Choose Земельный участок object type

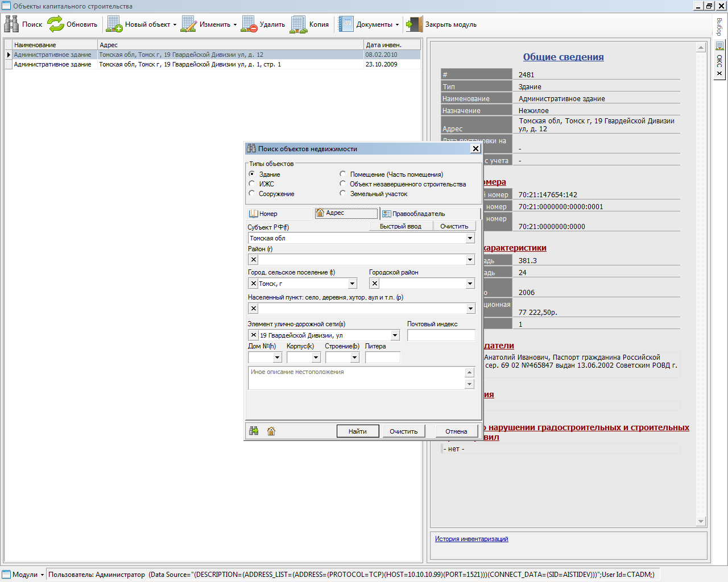(343, 193)
